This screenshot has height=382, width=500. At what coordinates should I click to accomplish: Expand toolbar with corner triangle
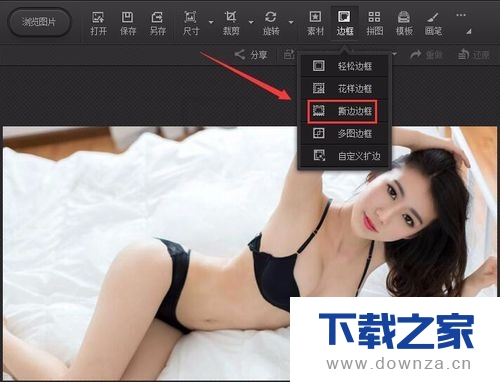pos(469,32)
